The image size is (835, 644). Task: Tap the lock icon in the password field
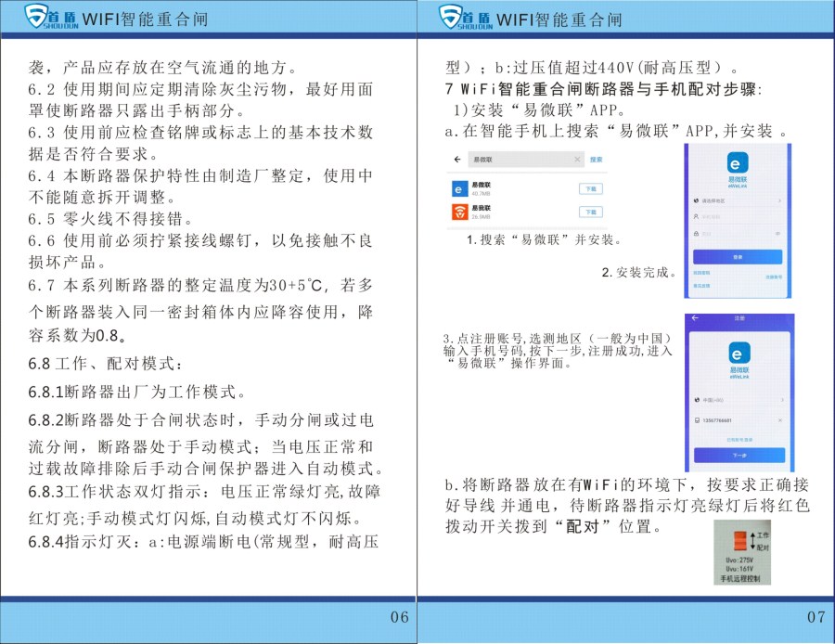(696, 233)
